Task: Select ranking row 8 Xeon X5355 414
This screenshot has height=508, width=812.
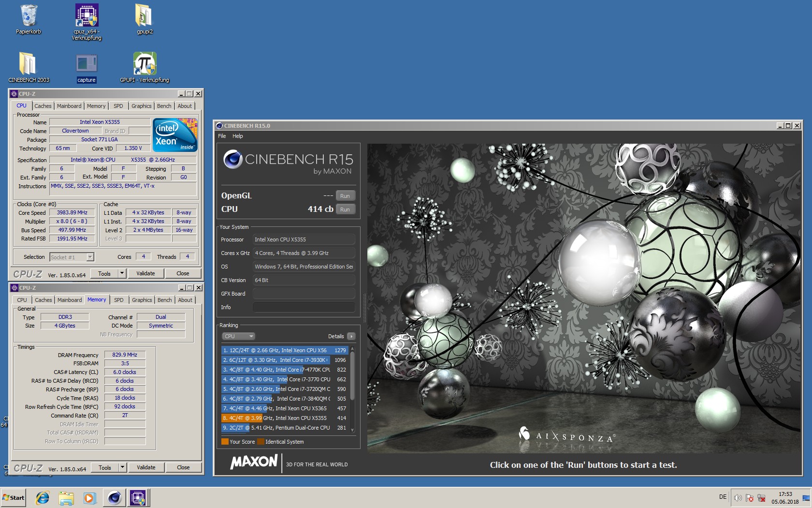Action: pos(285,418)
